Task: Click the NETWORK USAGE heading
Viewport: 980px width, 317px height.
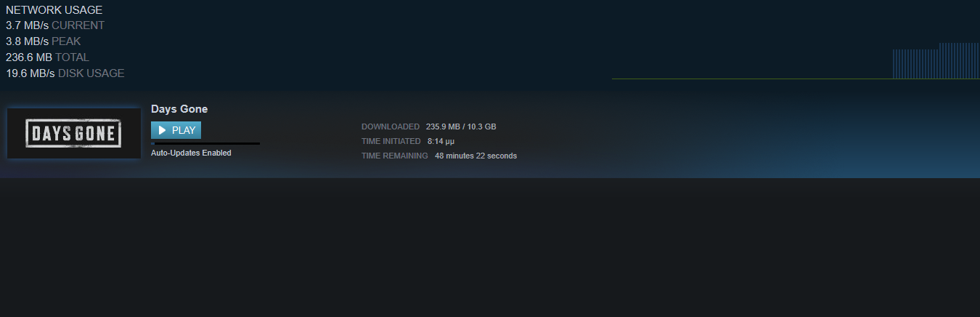Action: [x=54, y=10]
